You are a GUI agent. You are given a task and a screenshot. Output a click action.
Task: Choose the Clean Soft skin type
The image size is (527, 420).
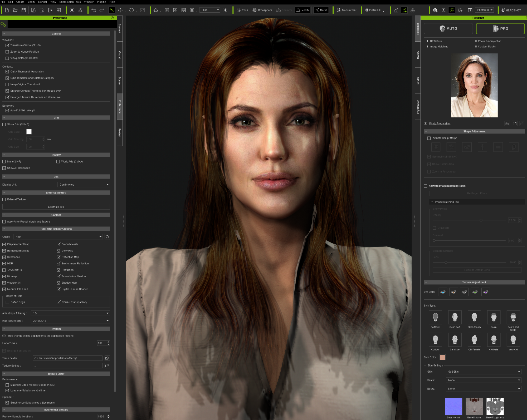point(455,317)
